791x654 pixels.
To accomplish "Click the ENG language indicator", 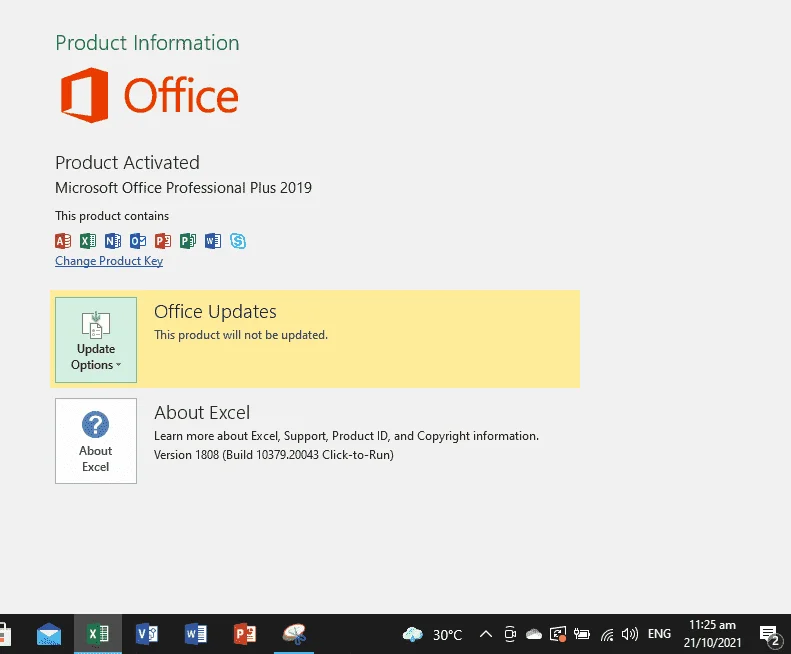I will 659,634.
